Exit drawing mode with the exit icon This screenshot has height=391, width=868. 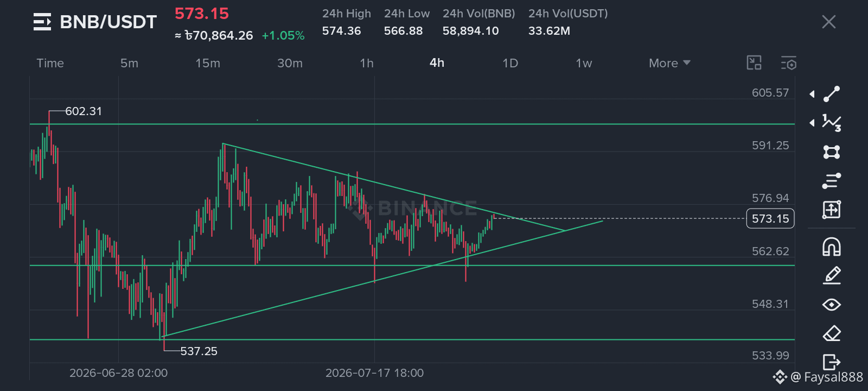[x=832, y=361]
